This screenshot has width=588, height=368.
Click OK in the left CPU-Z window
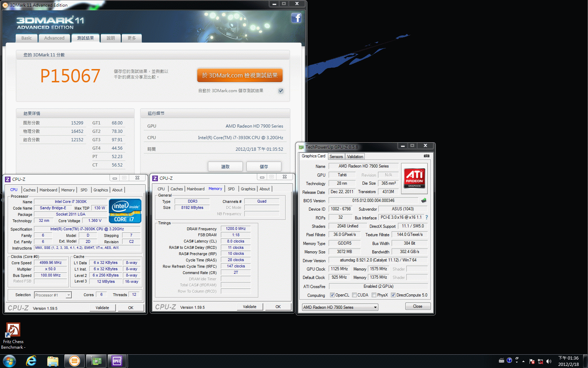coord(131,308)
